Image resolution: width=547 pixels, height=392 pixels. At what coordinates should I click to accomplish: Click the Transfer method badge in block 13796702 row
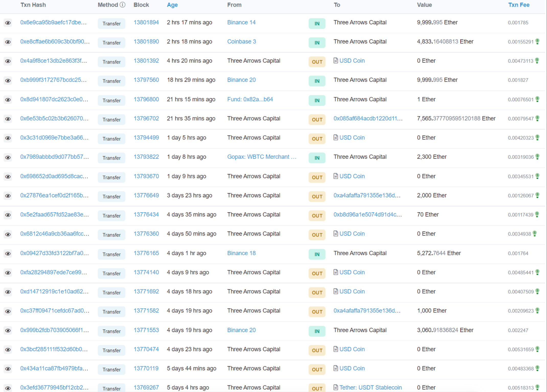(111, 120)
